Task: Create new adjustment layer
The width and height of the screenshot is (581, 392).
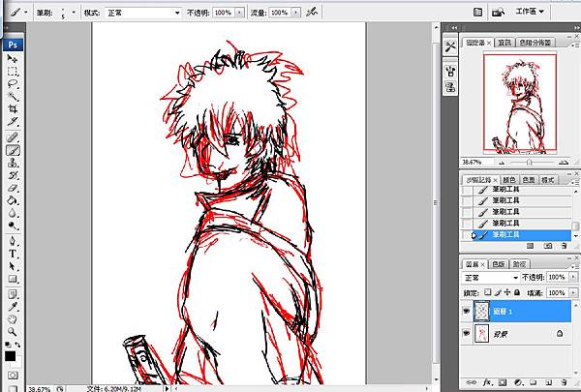Action: (x=518, y=382)
